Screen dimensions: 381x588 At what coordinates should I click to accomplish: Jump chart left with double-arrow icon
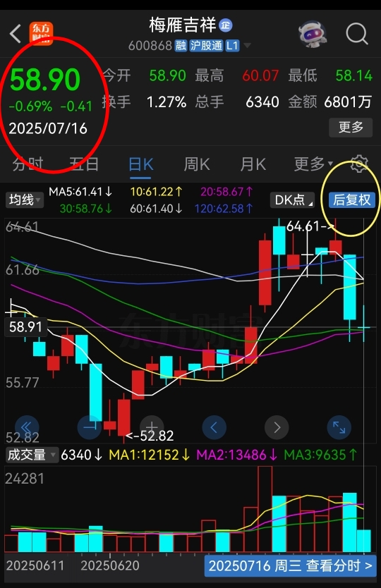pos(27,427)
